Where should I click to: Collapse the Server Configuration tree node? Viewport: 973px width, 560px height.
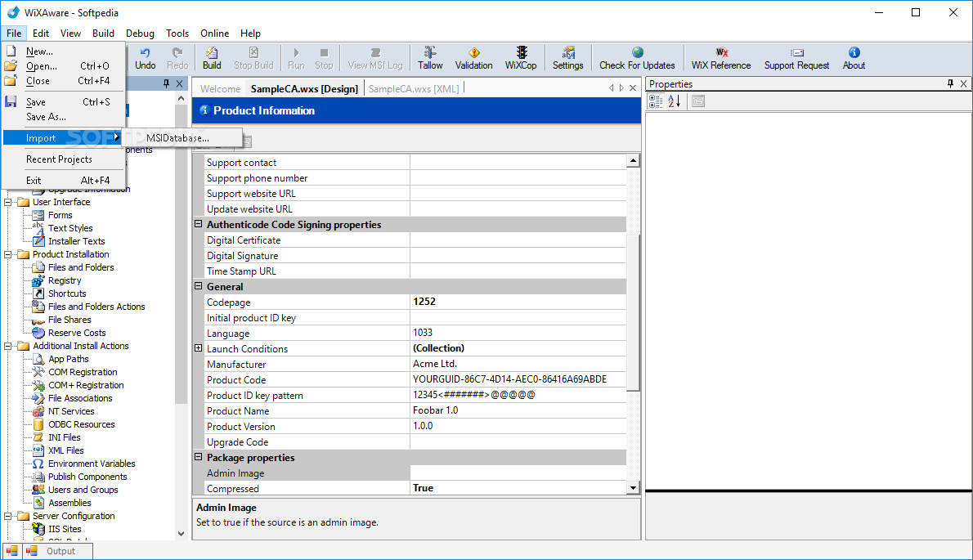tap(8, 516)
